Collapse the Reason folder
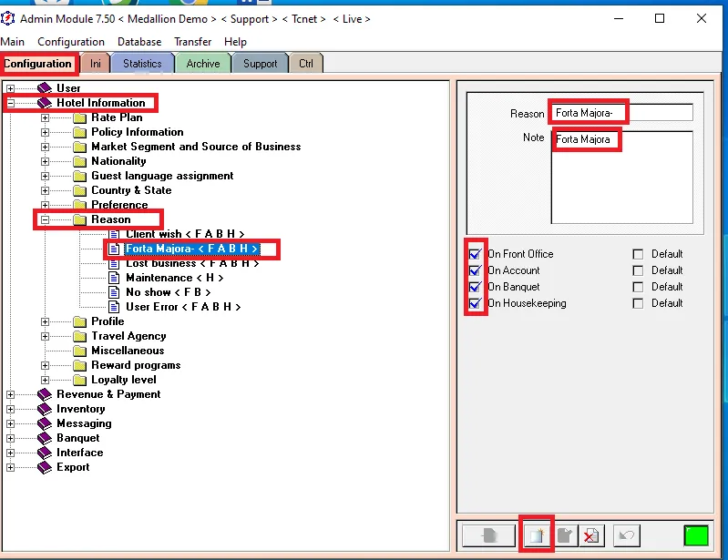This screenshot has width=728, height=560. coord(45,220)
